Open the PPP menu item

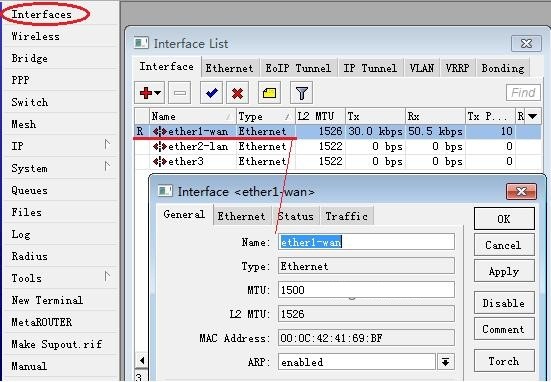(x=20, y=80)
